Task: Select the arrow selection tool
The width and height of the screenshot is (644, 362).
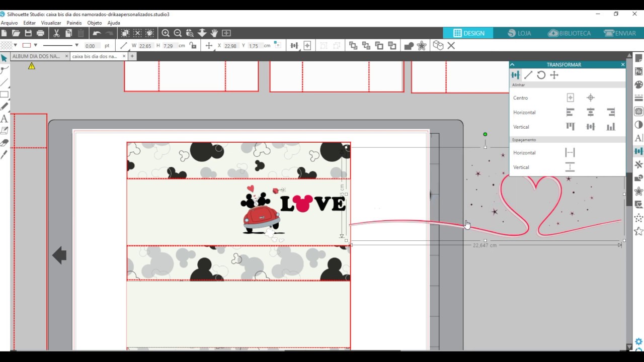Action: click(x=4, y=58)
